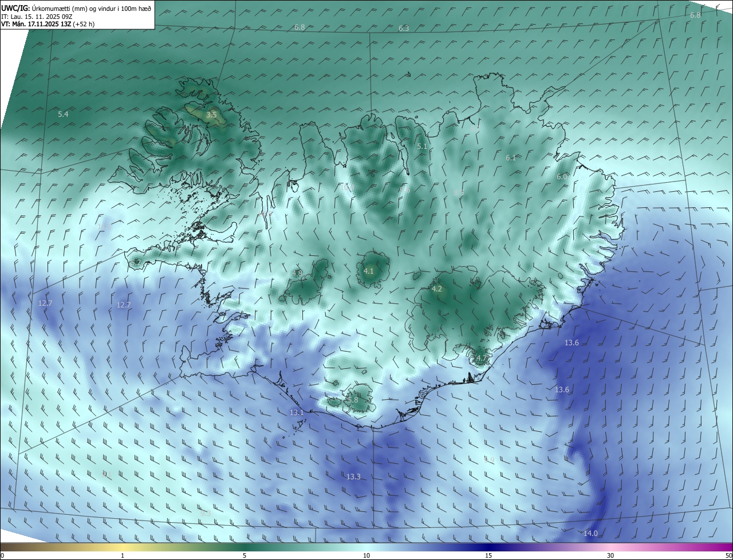
Task: Click the initialization time "IT: Lau. 15. 11. 2025 09Z"
Action: click(x=37, y=17)
